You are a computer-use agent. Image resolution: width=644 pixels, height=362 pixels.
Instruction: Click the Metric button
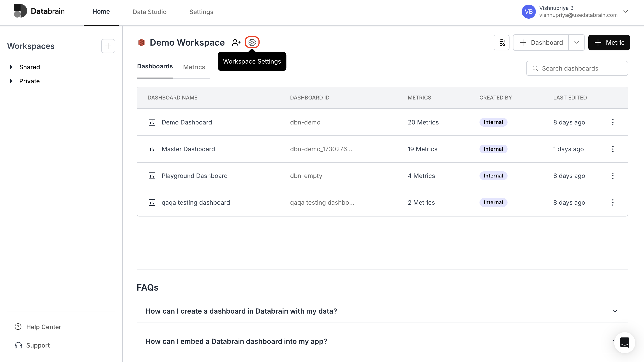pyautogui.click(x=609, y=43)
